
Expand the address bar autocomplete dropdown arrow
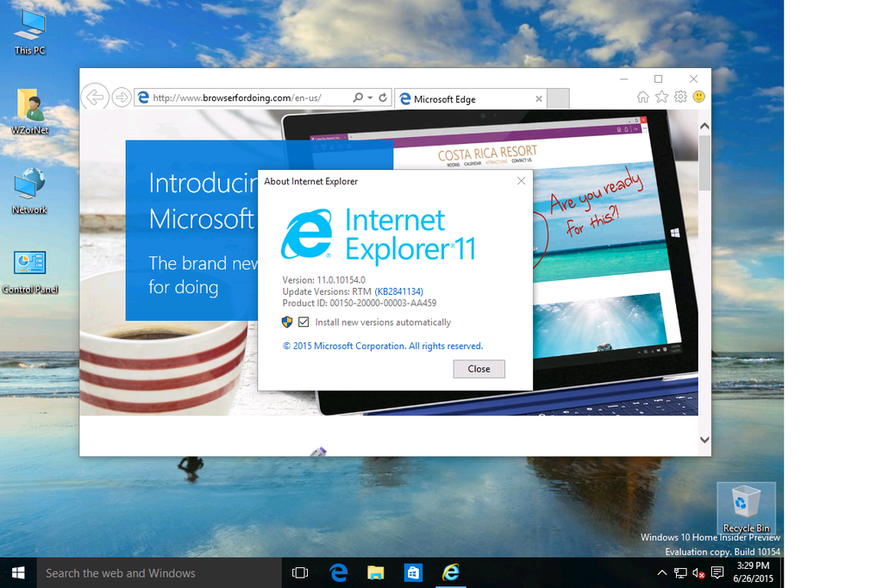coord(370,98)
